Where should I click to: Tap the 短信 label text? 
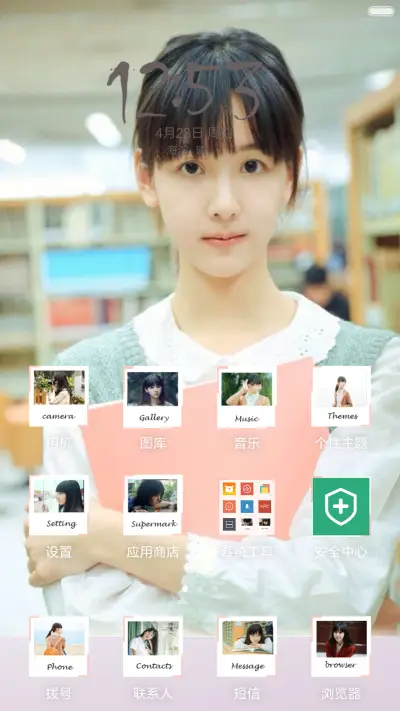tap(247, 693)
